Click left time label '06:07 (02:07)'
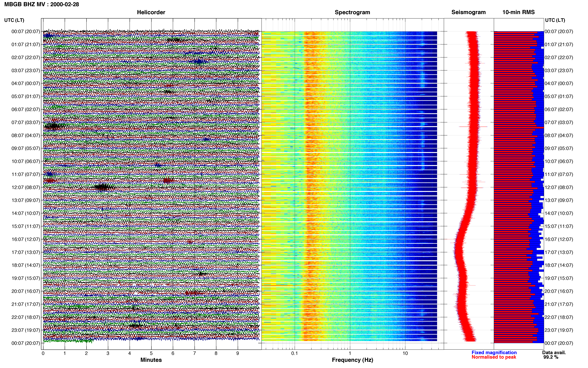This screenshot has width=588, height=368. pos(26,109)
